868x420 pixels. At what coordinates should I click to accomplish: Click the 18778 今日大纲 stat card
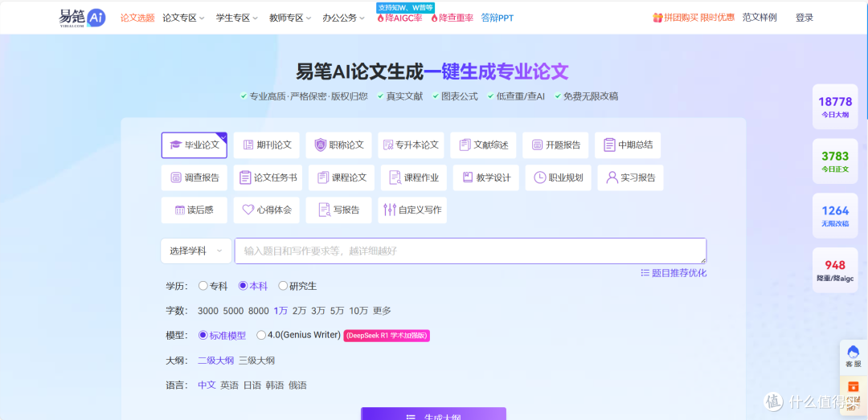pyautogui.click(x=835, y=107)
